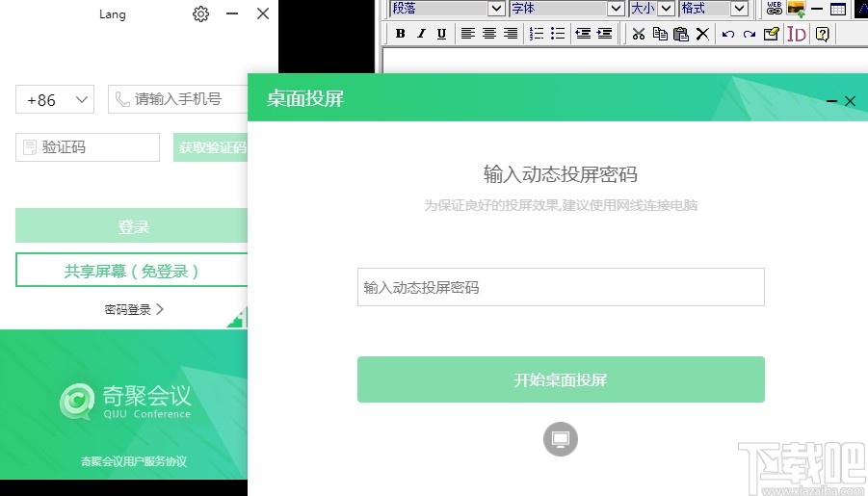This screenshot has height=496, width=868.
Task: Open the 字体 font dropdown
Action: [x=566, y=9]
